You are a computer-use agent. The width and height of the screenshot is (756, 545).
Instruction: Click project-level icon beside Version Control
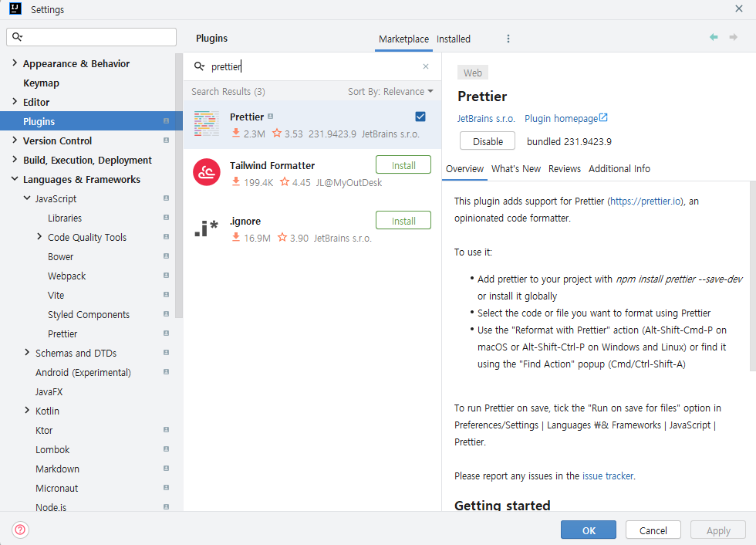167,140
